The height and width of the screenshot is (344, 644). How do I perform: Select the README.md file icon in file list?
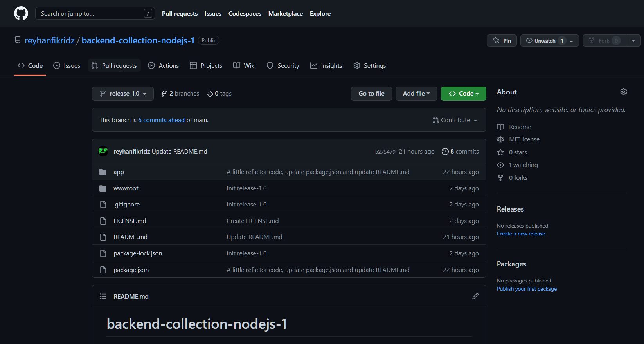(103, 237)
